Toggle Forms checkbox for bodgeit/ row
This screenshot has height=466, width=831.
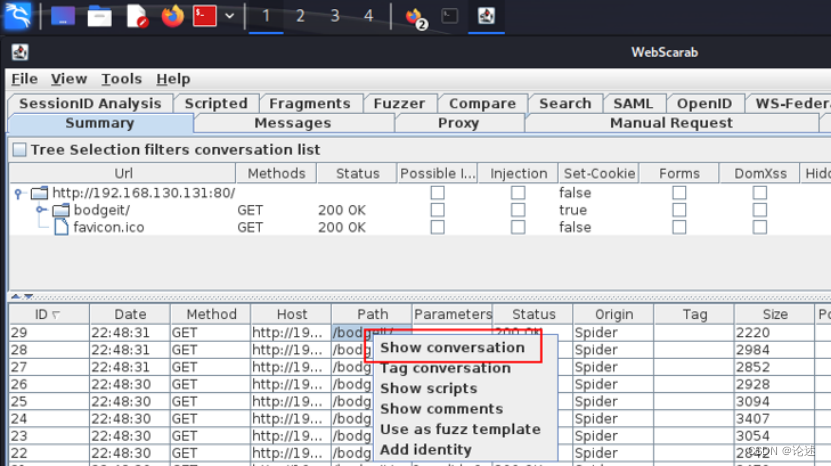[679, 210]
